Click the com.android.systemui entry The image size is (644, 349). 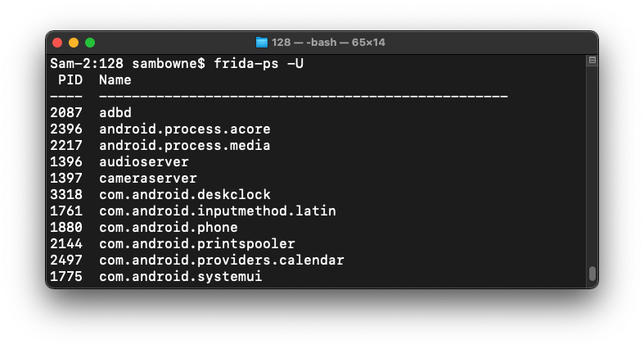click(x=180, y=277)
